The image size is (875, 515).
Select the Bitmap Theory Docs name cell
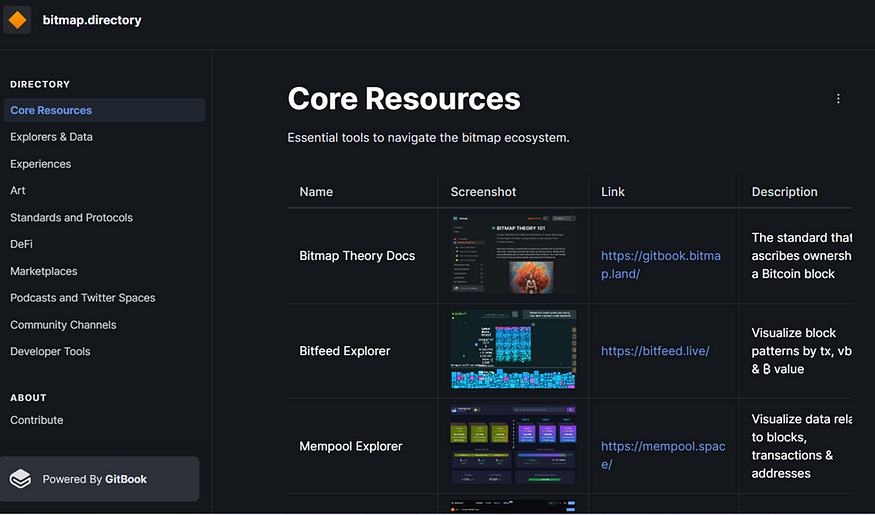coord(357,256)
